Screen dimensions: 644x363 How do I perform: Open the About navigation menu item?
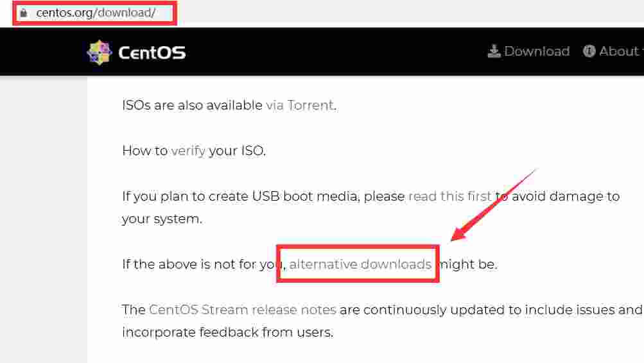[611, 51]
